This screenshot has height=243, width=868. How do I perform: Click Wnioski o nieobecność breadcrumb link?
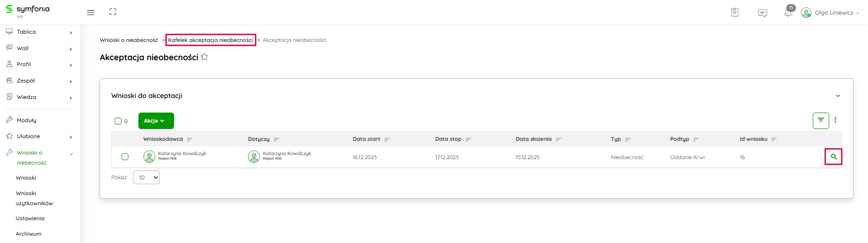point(129,40)
